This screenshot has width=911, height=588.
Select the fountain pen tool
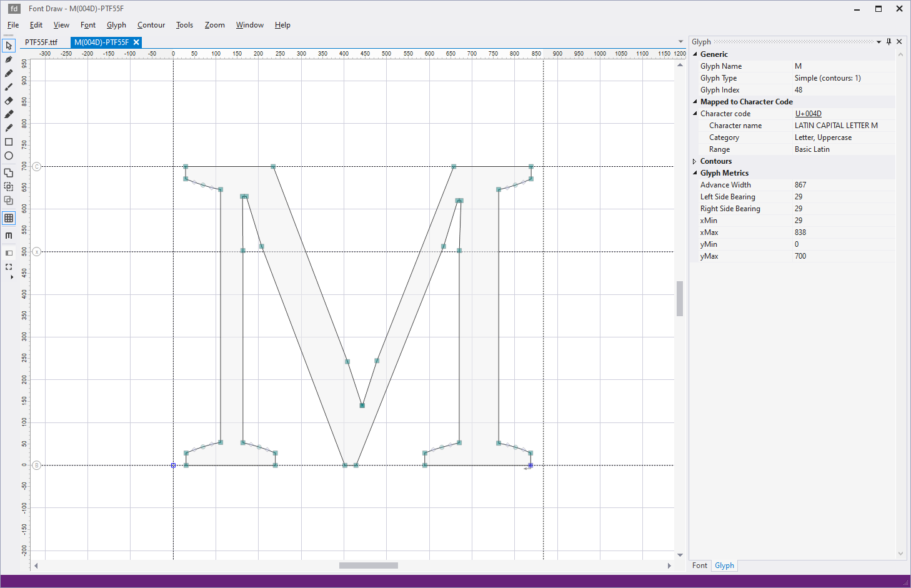click(x=9, y=59)
